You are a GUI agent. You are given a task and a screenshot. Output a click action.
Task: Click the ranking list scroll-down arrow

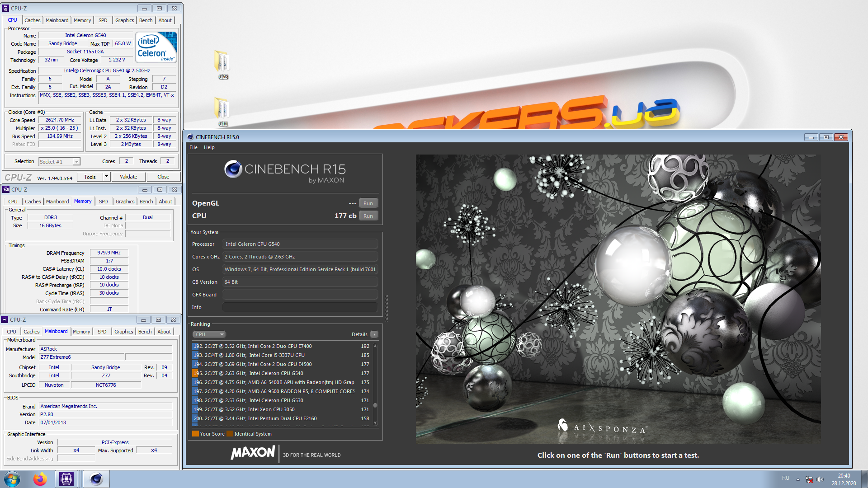(x=375, y=423)
